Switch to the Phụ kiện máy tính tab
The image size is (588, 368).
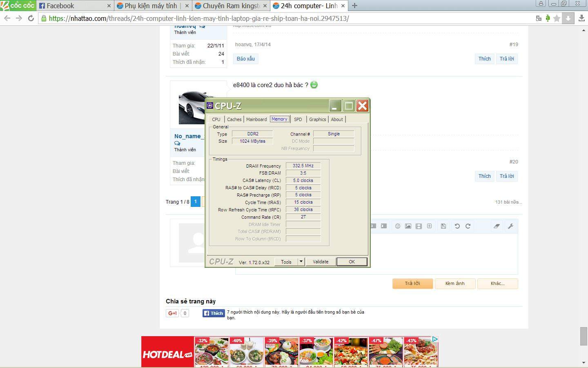click(x=150, y=6)
